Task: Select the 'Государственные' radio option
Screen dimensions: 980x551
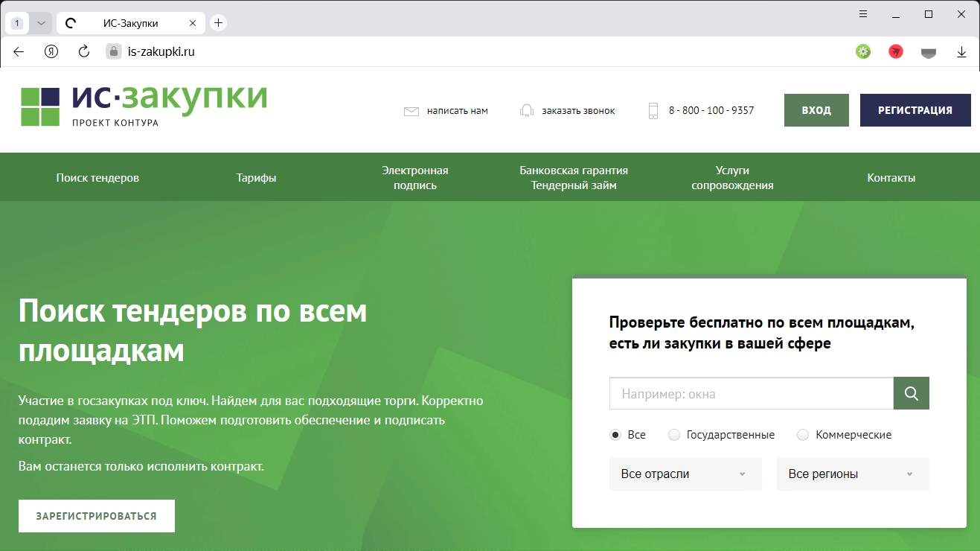Action: (674, 435)
